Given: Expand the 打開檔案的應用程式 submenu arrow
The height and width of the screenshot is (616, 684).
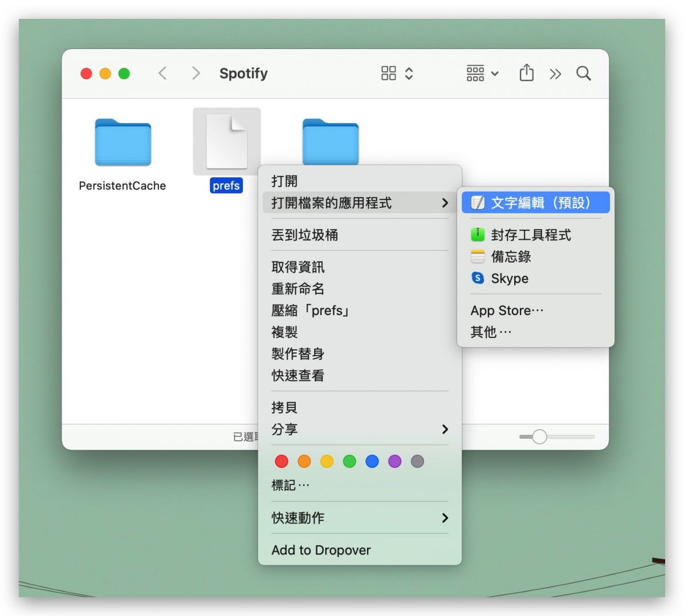Looking at the screenshot, I should pyautogui.click(x=445, y=203).
